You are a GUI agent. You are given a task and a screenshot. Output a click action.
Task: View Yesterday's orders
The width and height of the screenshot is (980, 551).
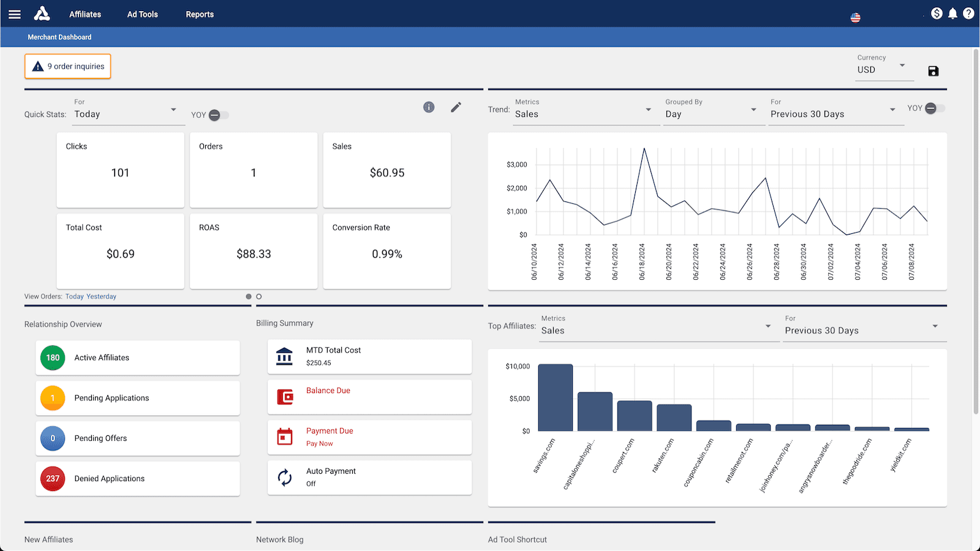click(101, 296)
